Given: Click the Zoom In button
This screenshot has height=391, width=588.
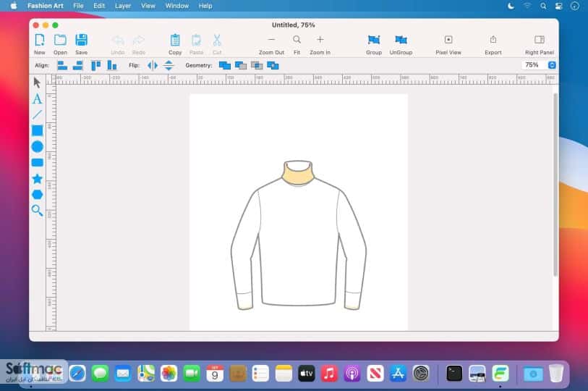Looking at the screenshot, I should (320, 44).
